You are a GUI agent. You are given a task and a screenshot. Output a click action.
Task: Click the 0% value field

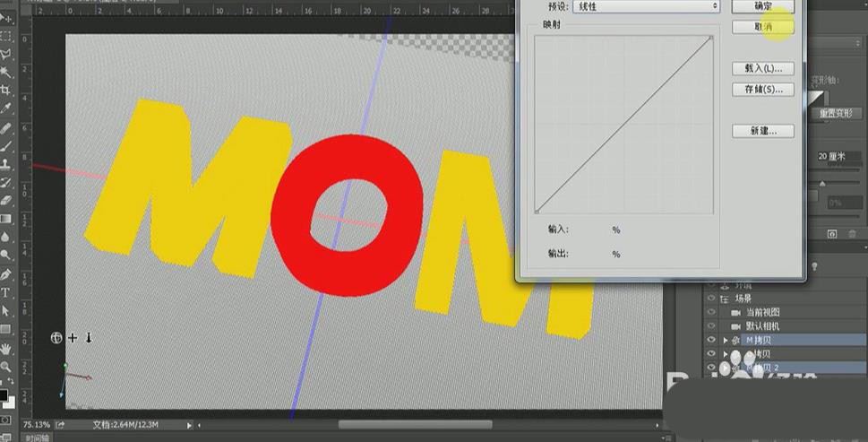click(x=843, y=204)
